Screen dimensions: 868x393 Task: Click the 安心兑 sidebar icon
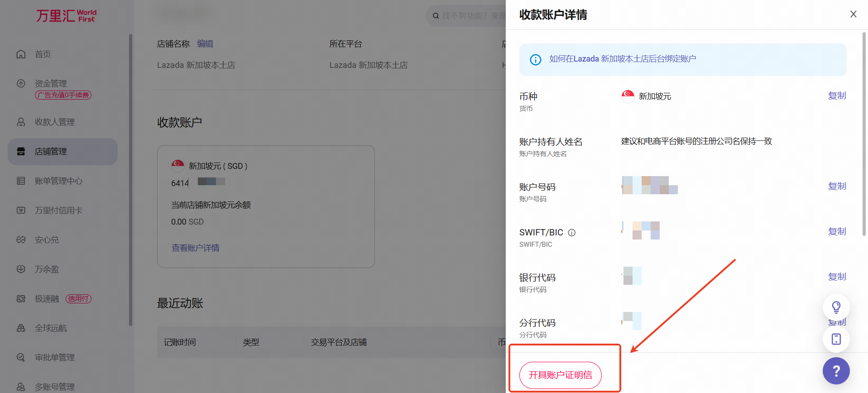tap(21, 240)
